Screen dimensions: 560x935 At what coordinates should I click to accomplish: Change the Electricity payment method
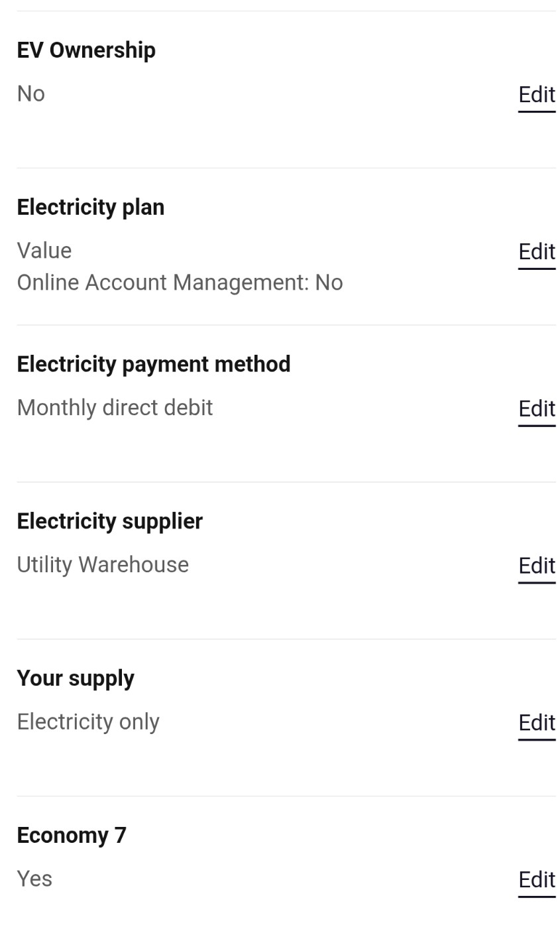coord(536,409)
